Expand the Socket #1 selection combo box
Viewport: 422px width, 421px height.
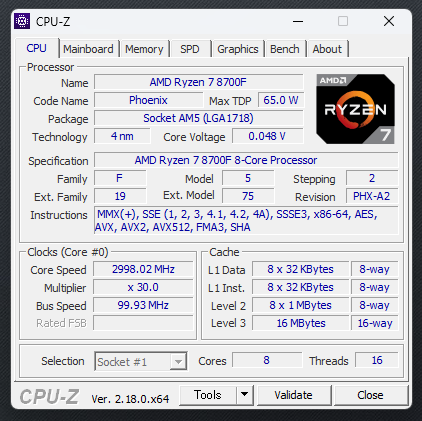[141, 362]
